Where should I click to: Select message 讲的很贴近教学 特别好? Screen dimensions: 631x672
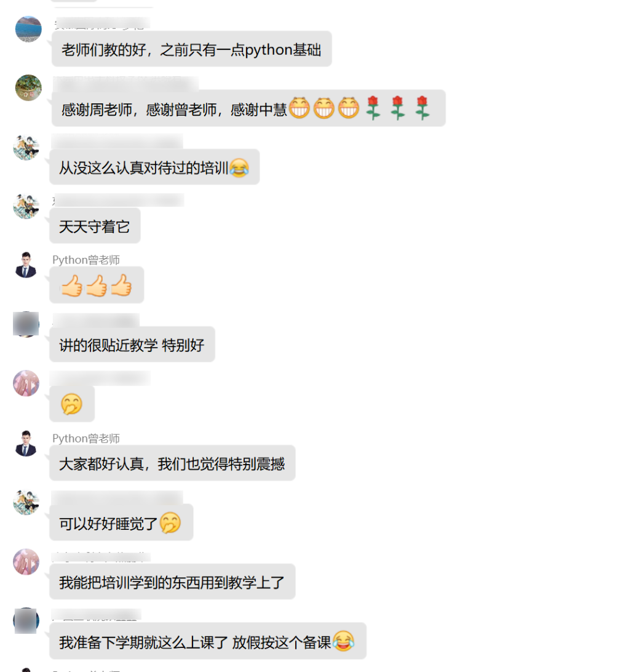(x=132, y=344)
